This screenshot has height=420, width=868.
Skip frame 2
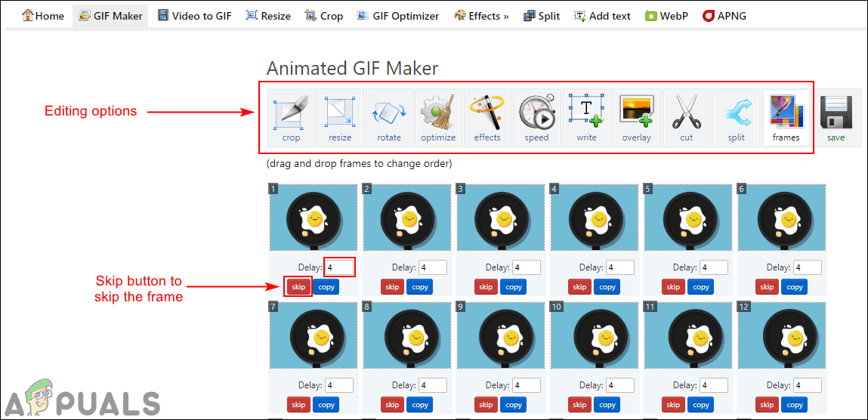point(392,286)
